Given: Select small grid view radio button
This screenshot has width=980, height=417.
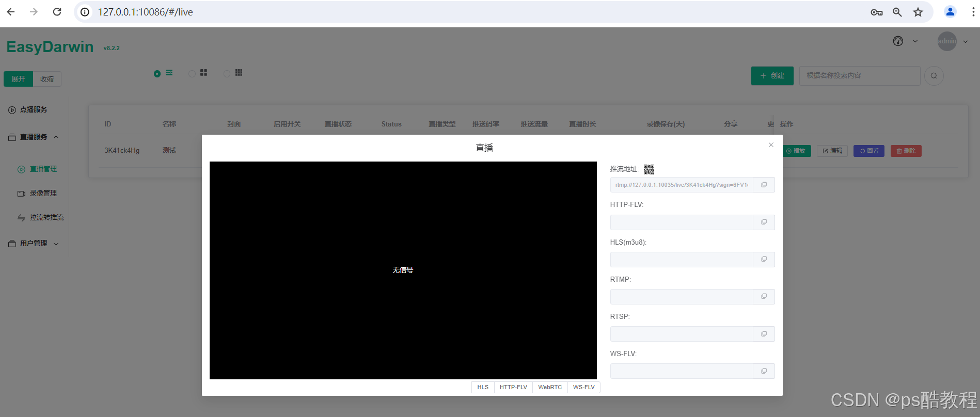Looking at the screenshot, I should point(227,74).
